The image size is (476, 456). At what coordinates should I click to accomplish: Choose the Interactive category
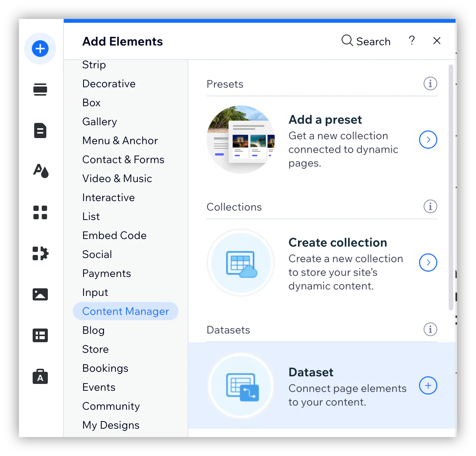coord(109,197)
